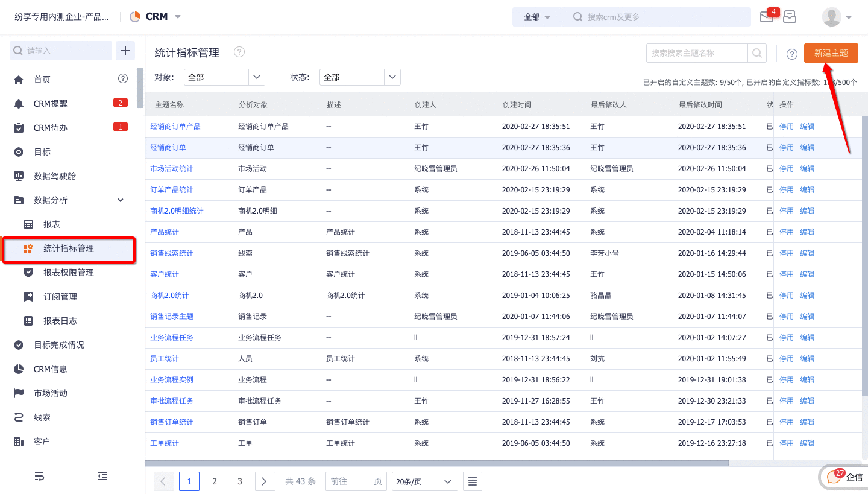The height and width of the screenshot is (494, 868).
Task: Open the 市场活动统计 topic link
Action: tap(172, 169)
